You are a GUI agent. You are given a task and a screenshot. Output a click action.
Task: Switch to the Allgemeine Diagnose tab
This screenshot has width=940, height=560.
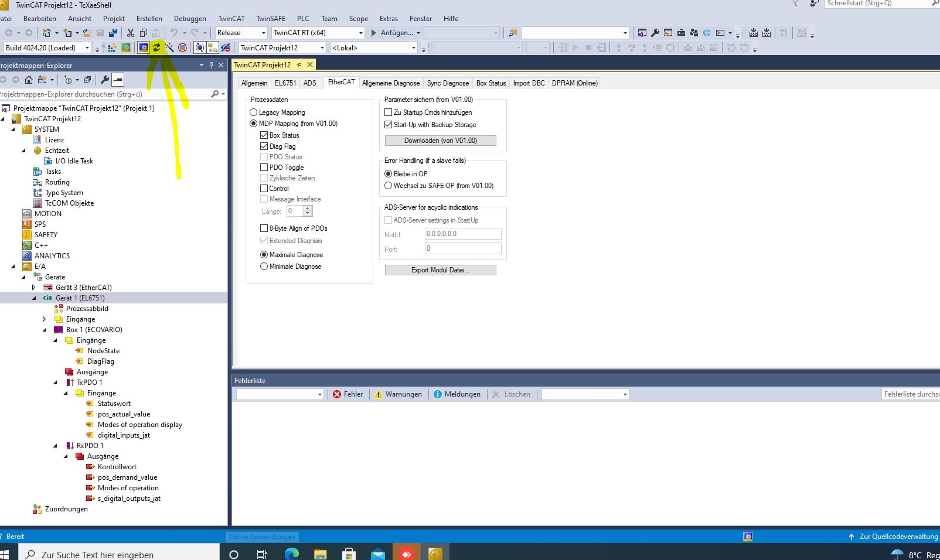tap(391, 83)
